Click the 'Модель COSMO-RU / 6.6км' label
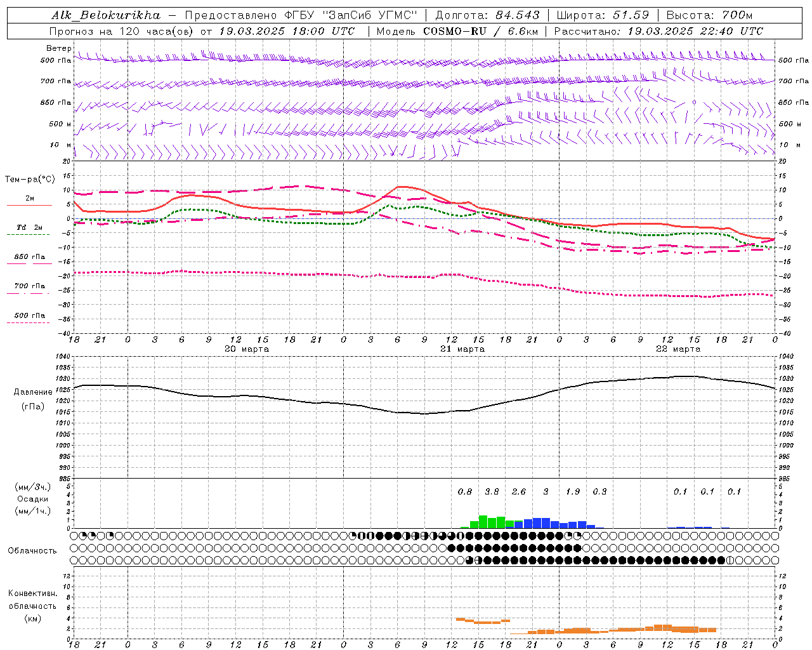The image size is (812, 650). (457, 31)
